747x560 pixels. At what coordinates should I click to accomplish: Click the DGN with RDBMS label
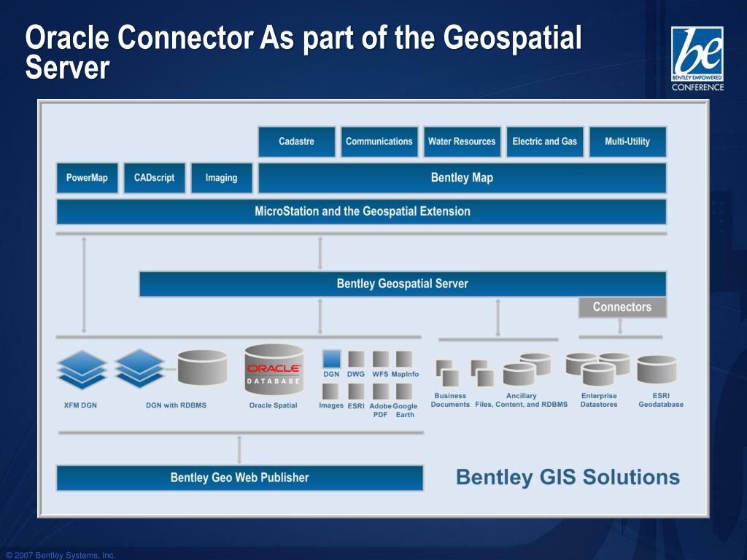(177, 405)
